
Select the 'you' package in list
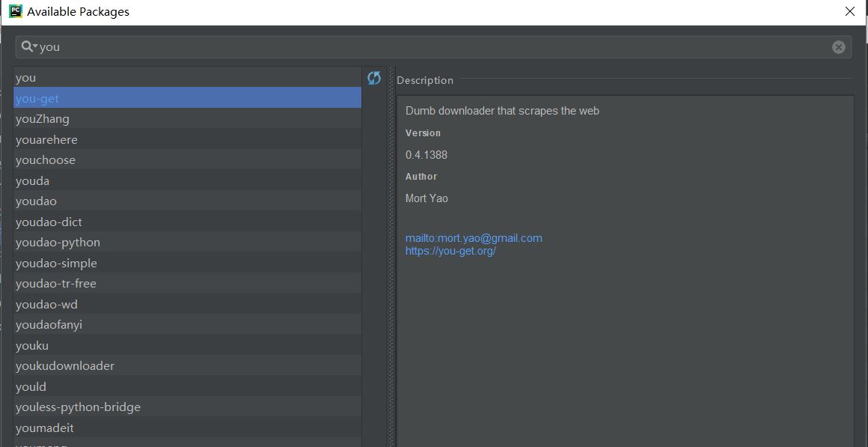pos(26,78)
